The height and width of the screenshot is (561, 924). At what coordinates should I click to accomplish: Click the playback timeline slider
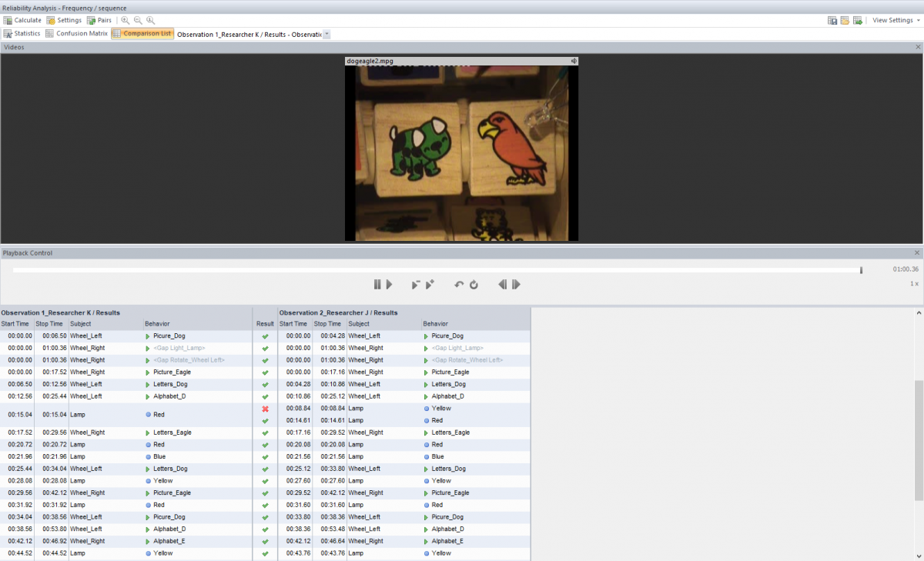[x=437, y=270]
